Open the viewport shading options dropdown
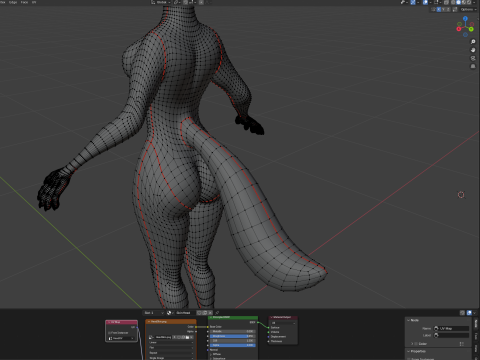 [474, 2]
